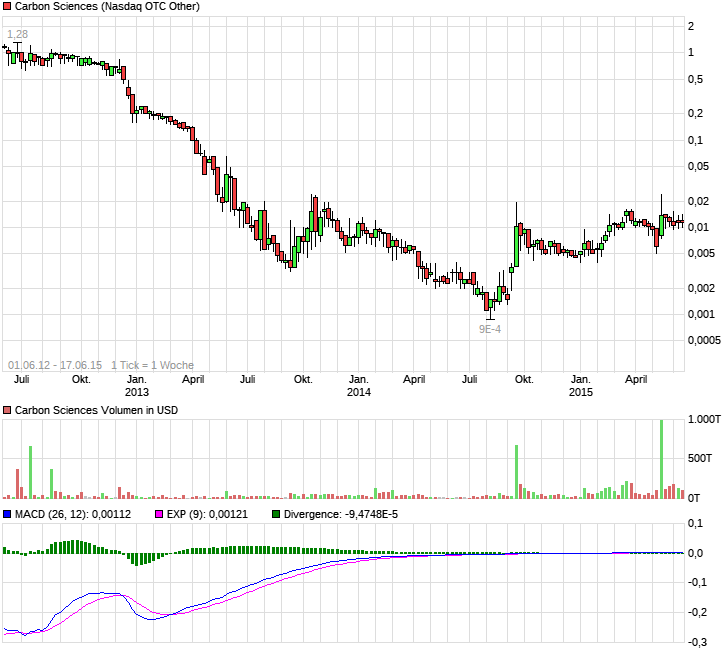Click the volume axis label '0T'

[694, 498]
